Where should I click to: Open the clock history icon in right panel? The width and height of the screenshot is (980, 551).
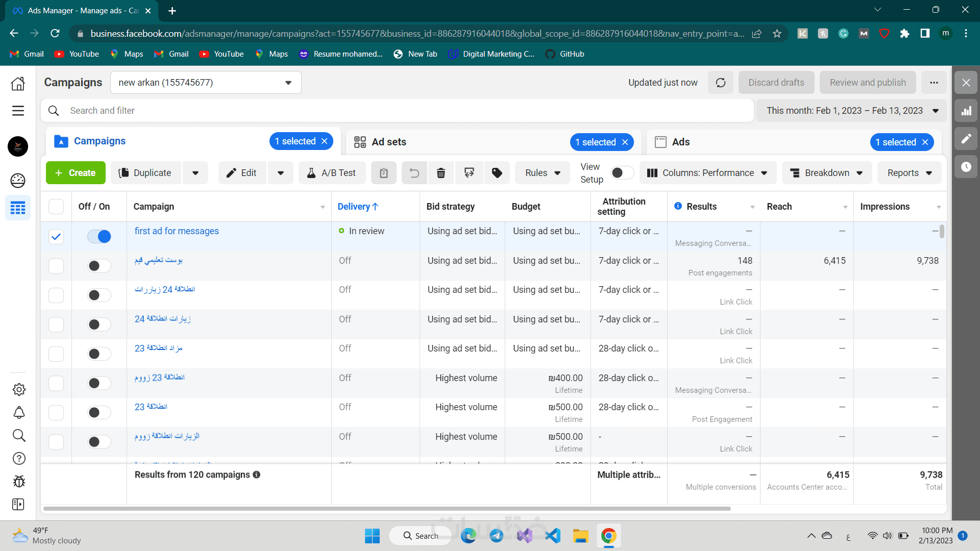pos(966,167)
